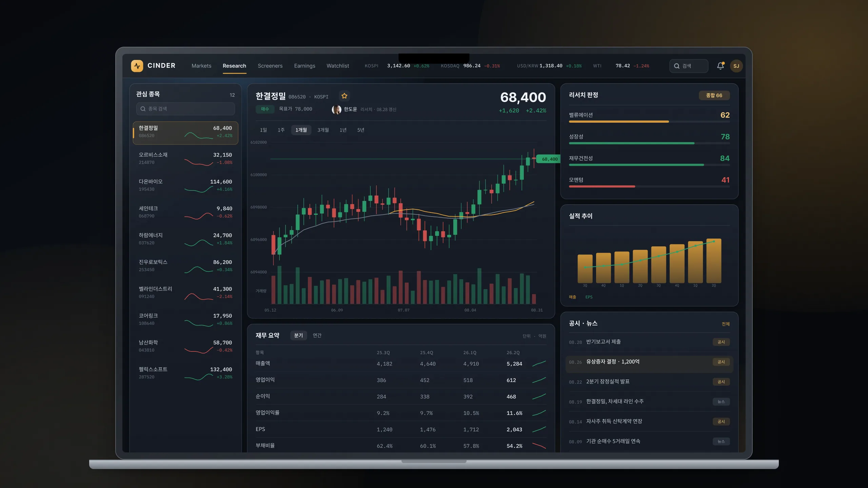Click the 매수 rating badge
This screenshot has height=488, width=868.
tap(265, 109)
